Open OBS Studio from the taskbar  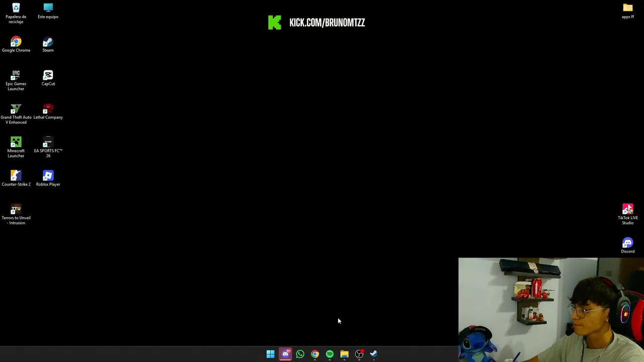point(359,354)
